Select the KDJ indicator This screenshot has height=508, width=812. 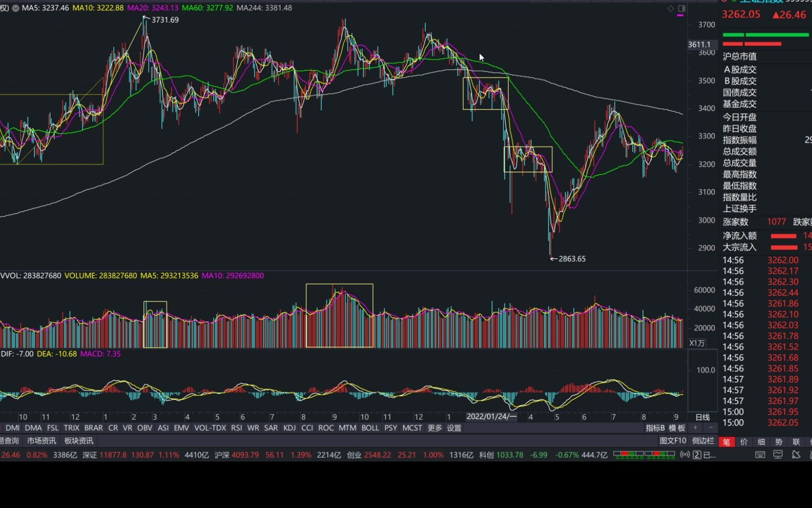pyautogui.click(x=289, y=428)
